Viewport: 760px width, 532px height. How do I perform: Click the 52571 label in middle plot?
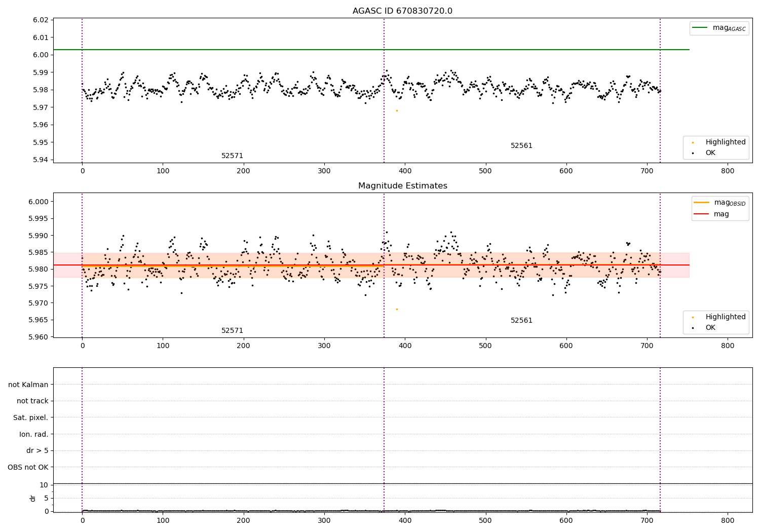[232, 331]
